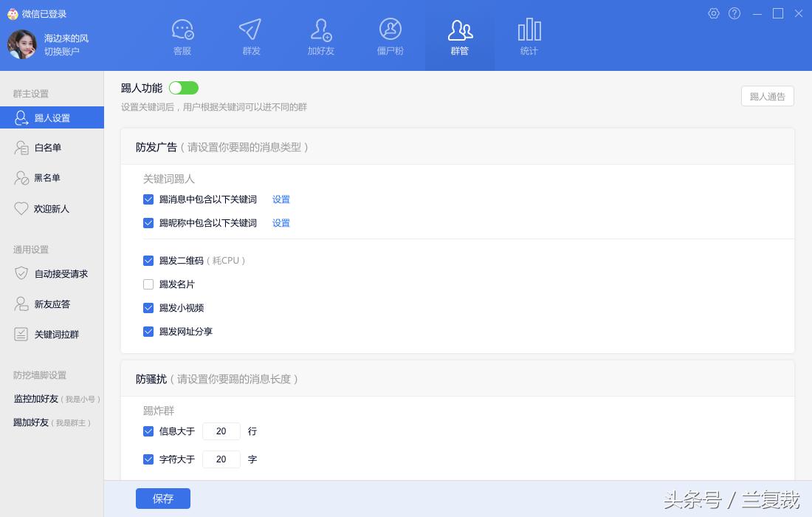The height and width of the screenshot is (517, 812).
Task: Click the 欢迎新人 heart icon
Action: coord(52,208)
